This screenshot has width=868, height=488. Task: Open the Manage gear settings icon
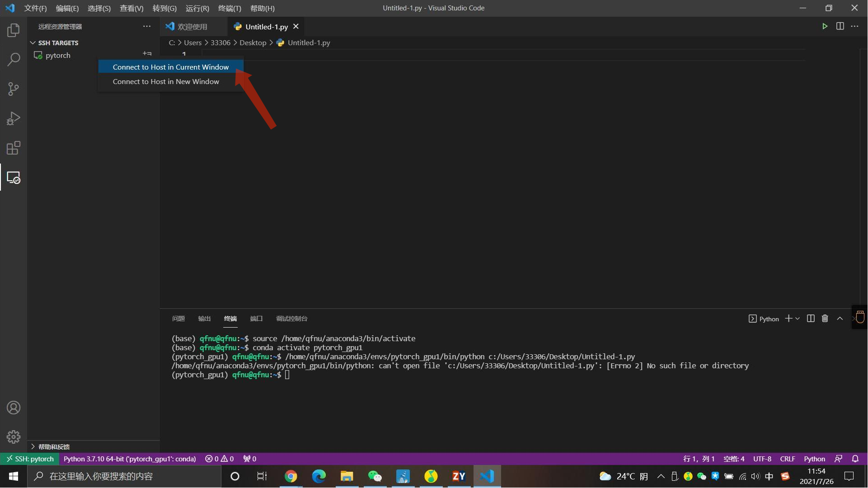[14, 437]
